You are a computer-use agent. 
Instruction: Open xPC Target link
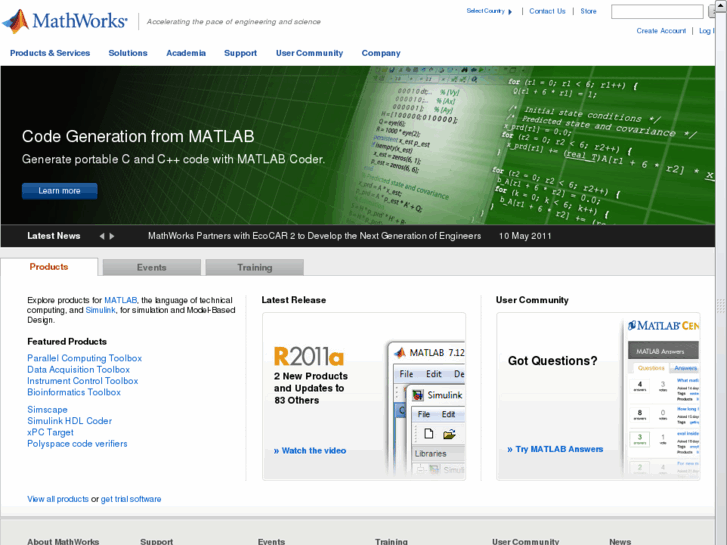(x=50, y=432)
